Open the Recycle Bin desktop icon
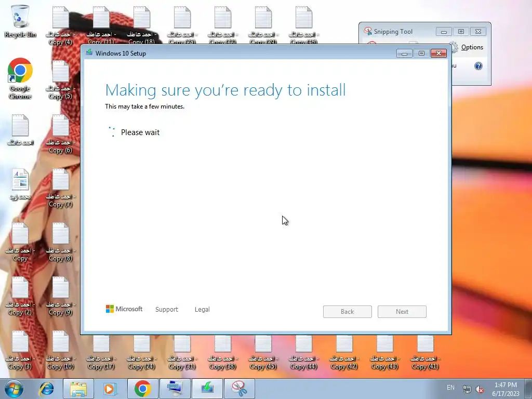The height and width of the screenshot is (399, 532). 20,21
